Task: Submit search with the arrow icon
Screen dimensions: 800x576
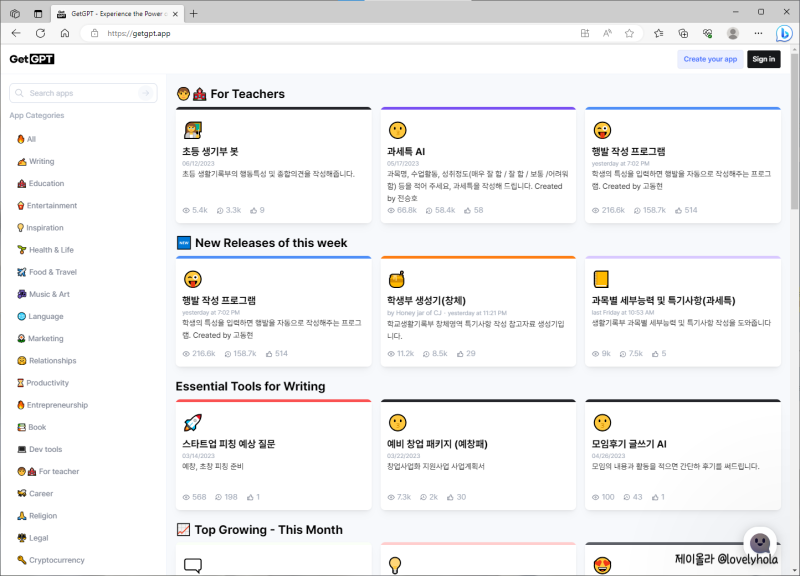Action: click(x=145, y=93)
